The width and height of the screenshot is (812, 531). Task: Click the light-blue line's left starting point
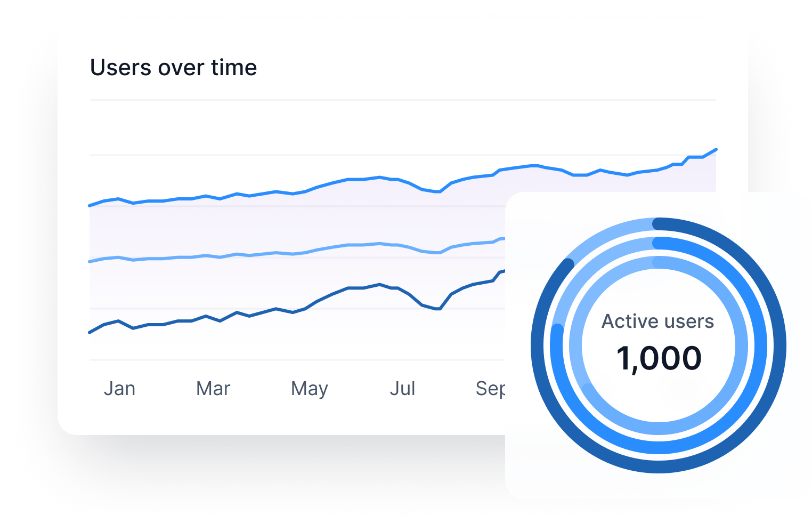coord(90,262)
